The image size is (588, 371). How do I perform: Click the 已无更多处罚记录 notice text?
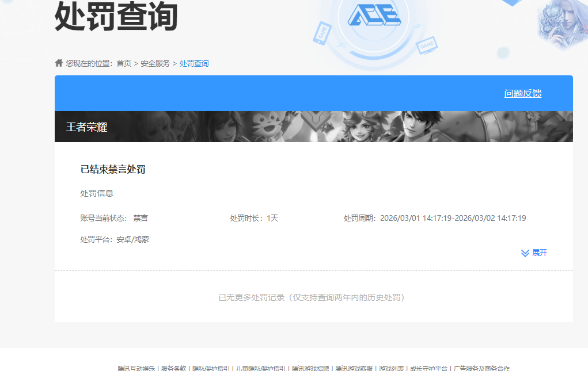[313, 297]
